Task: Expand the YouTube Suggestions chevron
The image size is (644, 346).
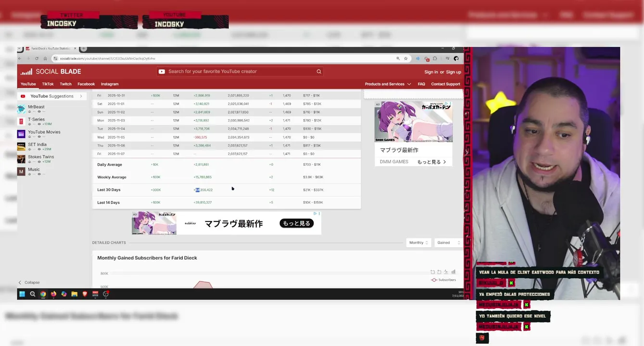Action: click(81, 96)
